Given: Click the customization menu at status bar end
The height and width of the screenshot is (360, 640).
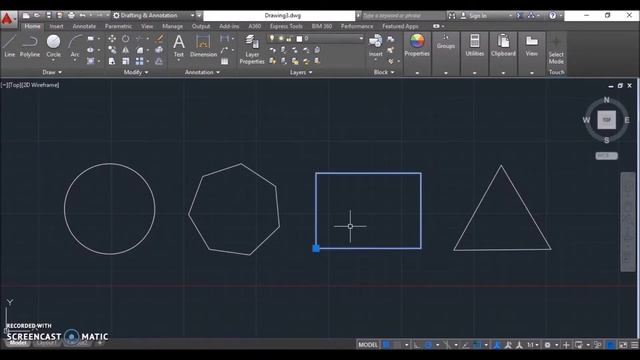Looking at the screenshot, I should [x=634, y=345].
